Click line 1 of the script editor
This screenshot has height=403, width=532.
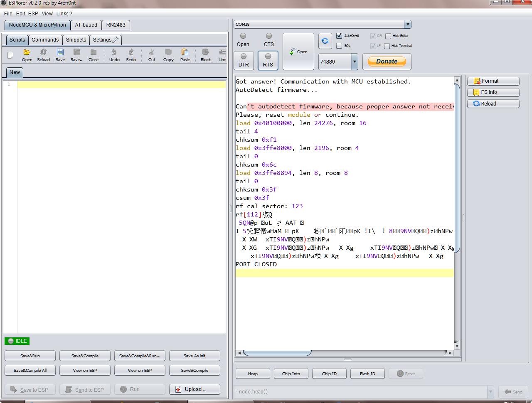tap(121, 84)
